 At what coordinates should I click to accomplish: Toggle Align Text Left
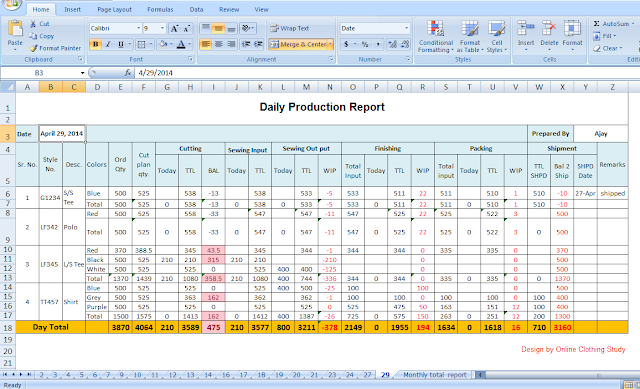[x=206, y=44]
